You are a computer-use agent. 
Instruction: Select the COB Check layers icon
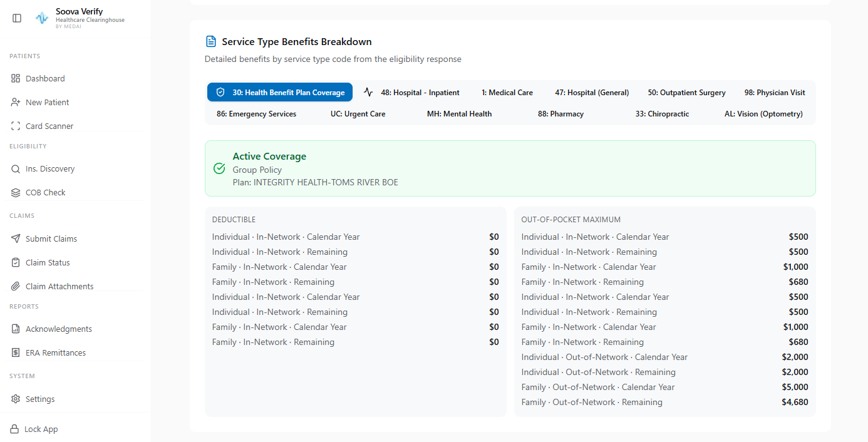coord(16,192)
